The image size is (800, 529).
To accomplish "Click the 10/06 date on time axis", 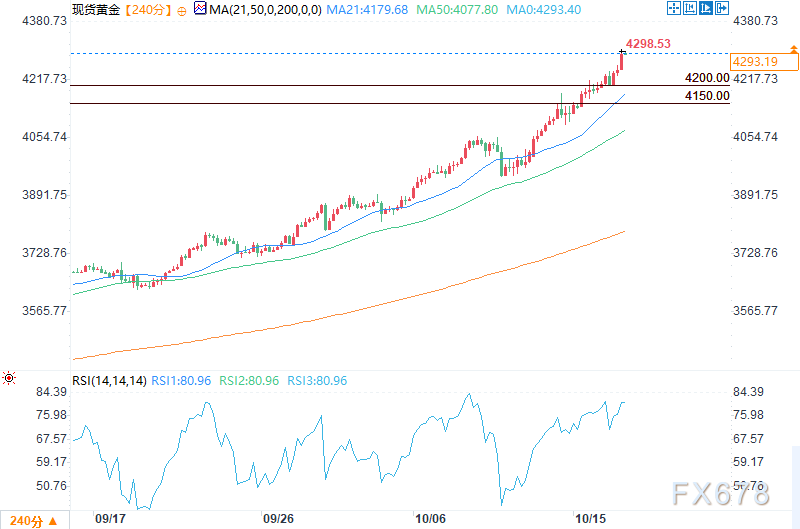I will (x=430, y=519).
